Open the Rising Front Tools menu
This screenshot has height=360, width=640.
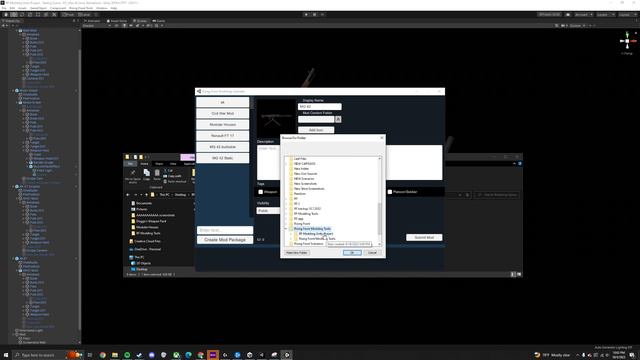(81, 8)
